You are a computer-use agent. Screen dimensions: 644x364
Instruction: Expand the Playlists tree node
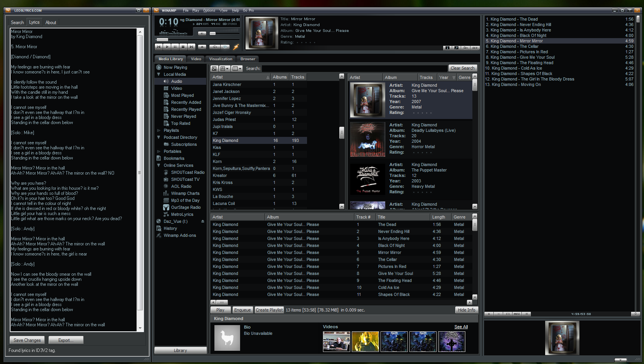click(x=159, y=130)
